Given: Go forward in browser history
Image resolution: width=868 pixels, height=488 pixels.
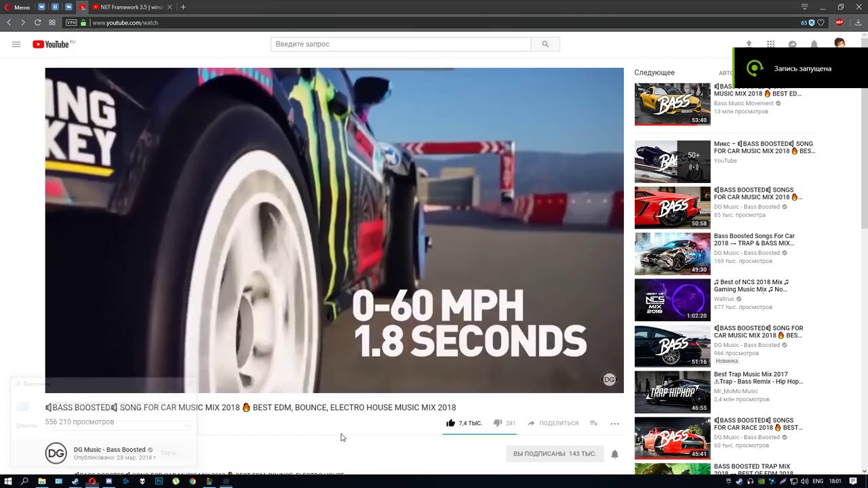Looking at the screenshot, I should click(x=23, y=22).
